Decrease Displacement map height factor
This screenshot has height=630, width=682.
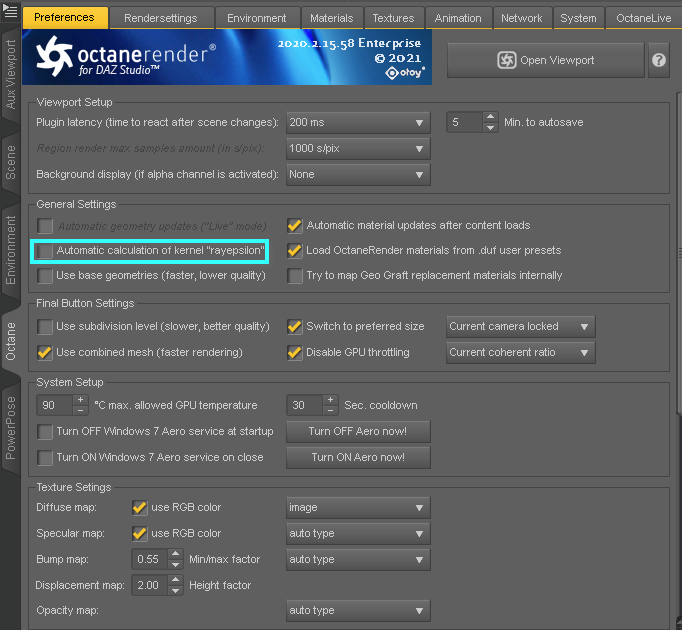pyautogui.click(x=175, y=590)
